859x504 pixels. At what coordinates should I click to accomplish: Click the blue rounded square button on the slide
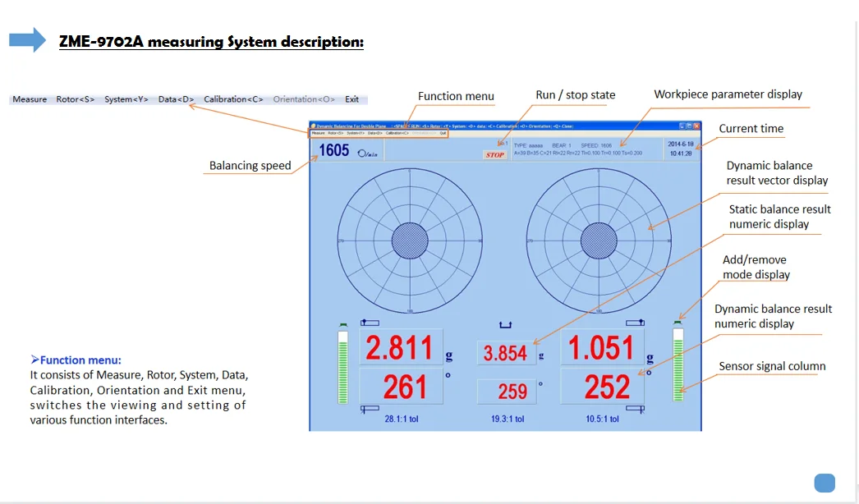[x=825, y=483]
